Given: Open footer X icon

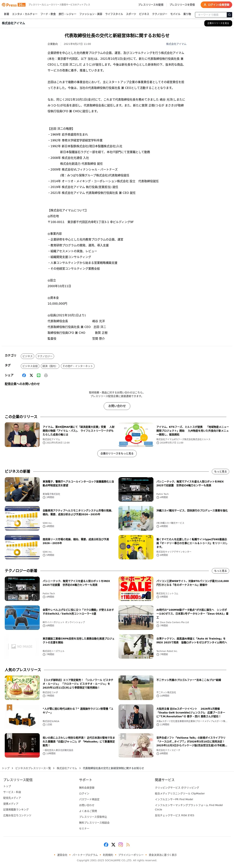Looking at the screenshot, I should pos(113,845).
